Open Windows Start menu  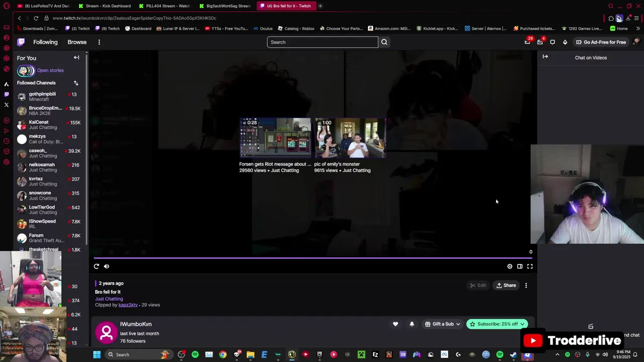pos(97,355)
